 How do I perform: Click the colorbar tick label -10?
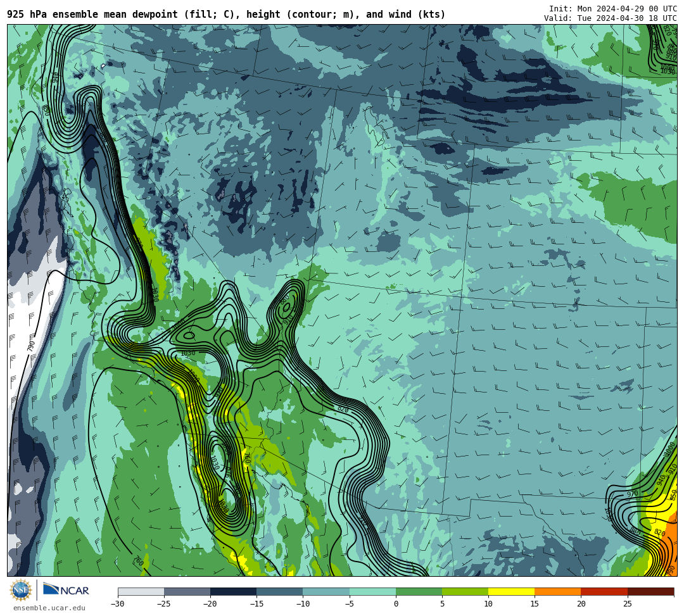point(303,604)
